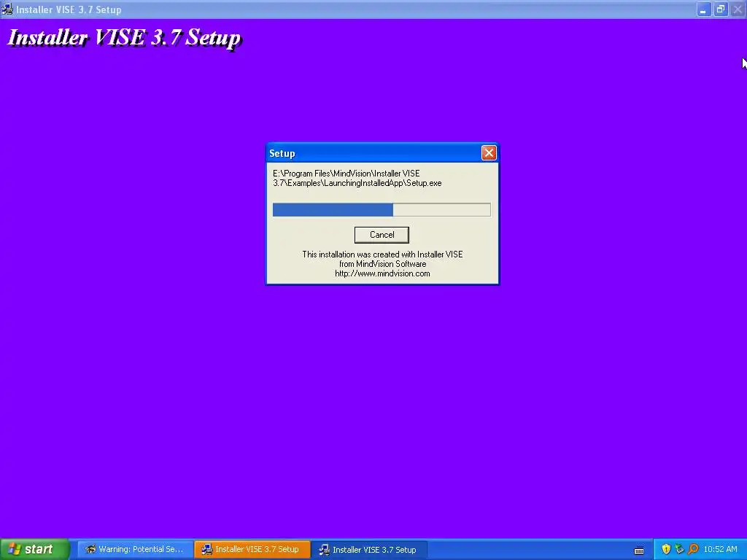Click the 'from MindVision Software' credit text
The image size is (747, 560).
[x=382, y=264]
